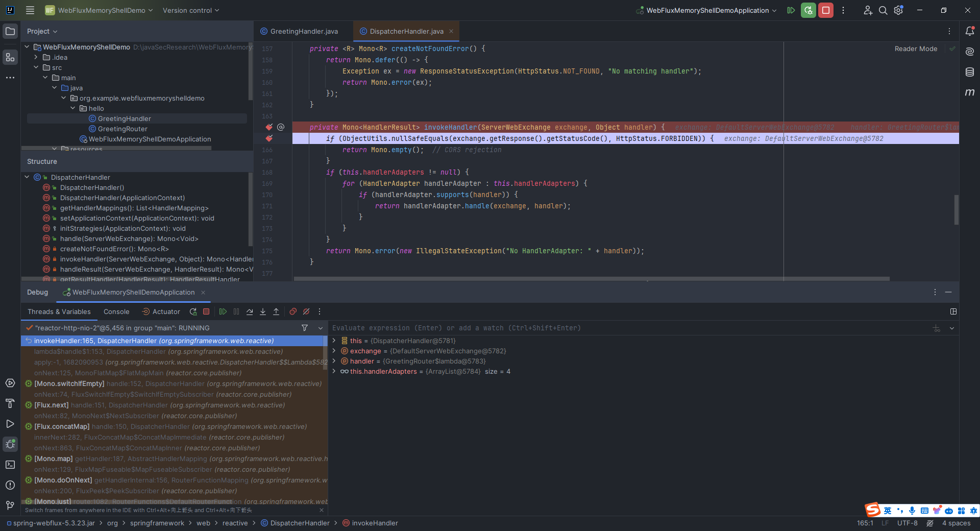Click UTF-8 encoding in status bar
This screenshot has height=531, width=980.
[907, 523]
